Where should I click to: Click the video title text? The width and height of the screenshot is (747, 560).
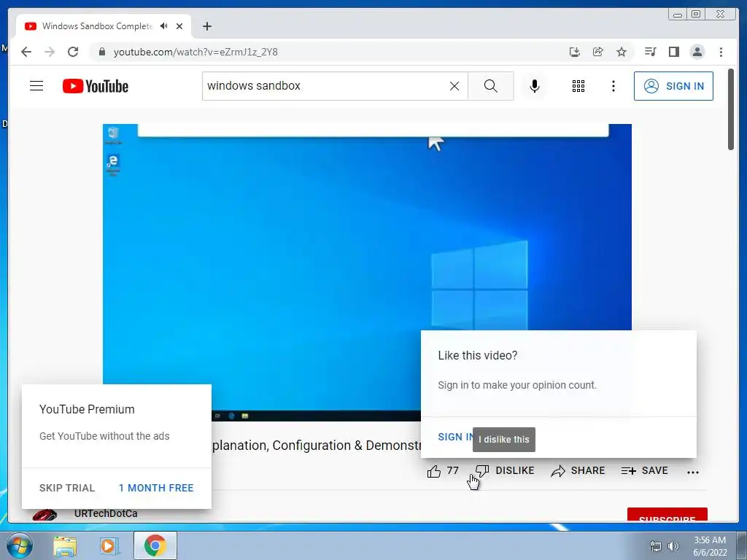[317, 446]
